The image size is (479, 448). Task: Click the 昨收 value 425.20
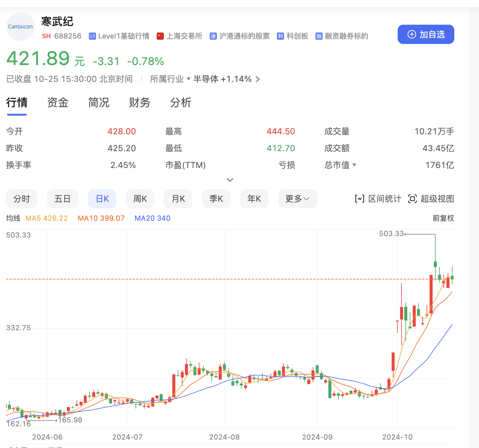(x=122, y=148)
